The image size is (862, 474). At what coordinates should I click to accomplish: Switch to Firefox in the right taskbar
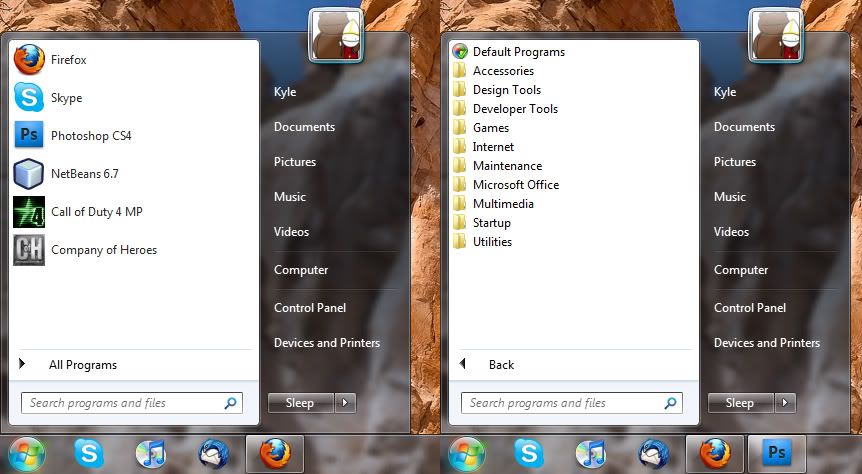(715, 454)
